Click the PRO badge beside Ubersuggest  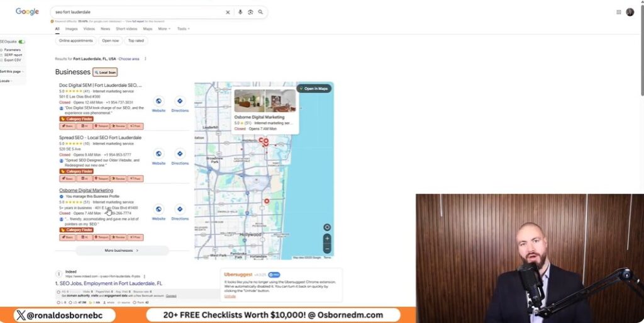click(x=274, y=275)
